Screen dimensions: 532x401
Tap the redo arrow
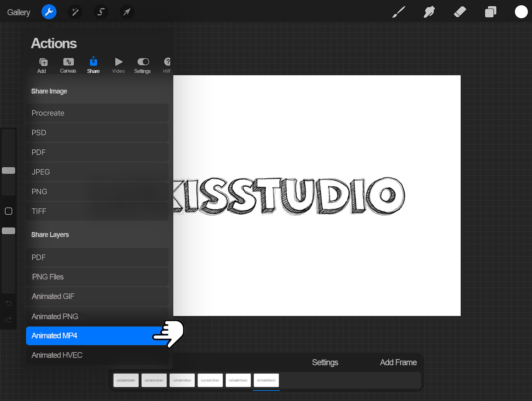click(8, 319)
